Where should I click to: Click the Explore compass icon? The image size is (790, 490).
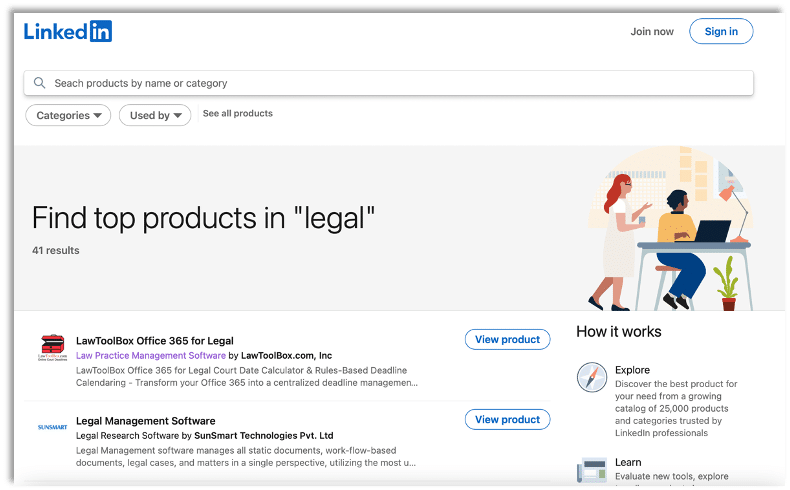pyautogui.click(x=591, y=377)
